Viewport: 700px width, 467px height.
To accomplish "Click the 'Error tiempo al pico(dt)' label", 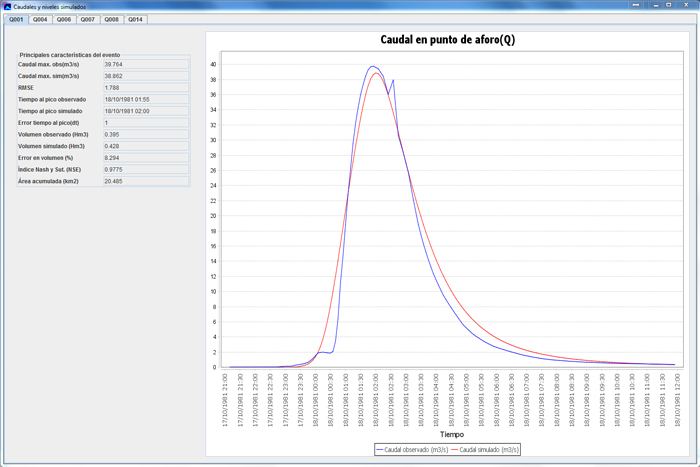I will click(49, 123).
